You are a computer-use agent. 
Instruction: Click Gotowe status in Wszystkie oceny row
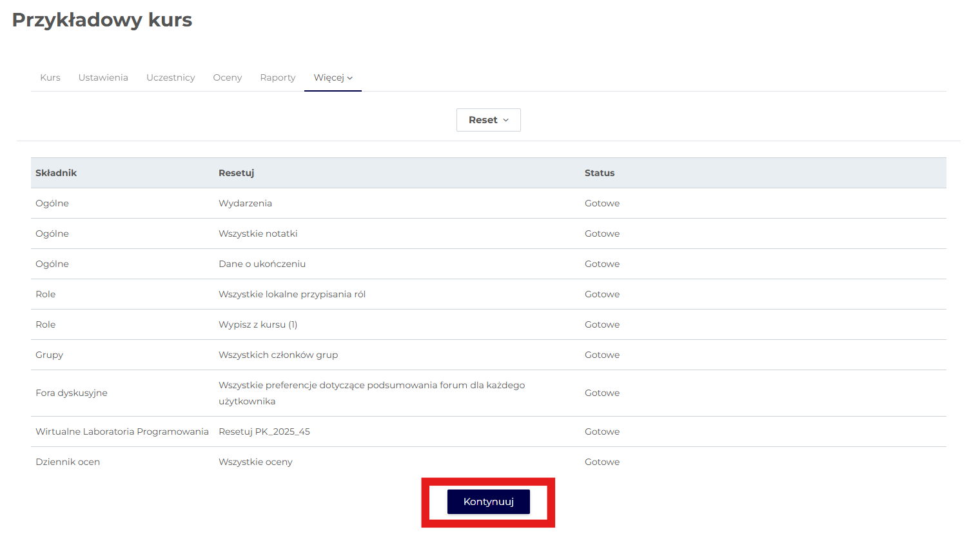(x=602, y=462)
